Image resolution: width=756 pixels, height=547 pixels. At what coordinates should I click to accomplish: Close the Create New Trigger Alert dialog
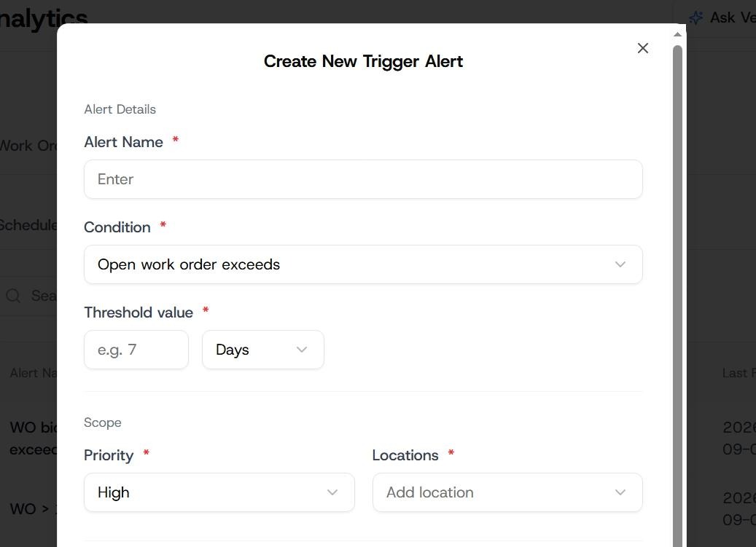[x=642, y=48]
